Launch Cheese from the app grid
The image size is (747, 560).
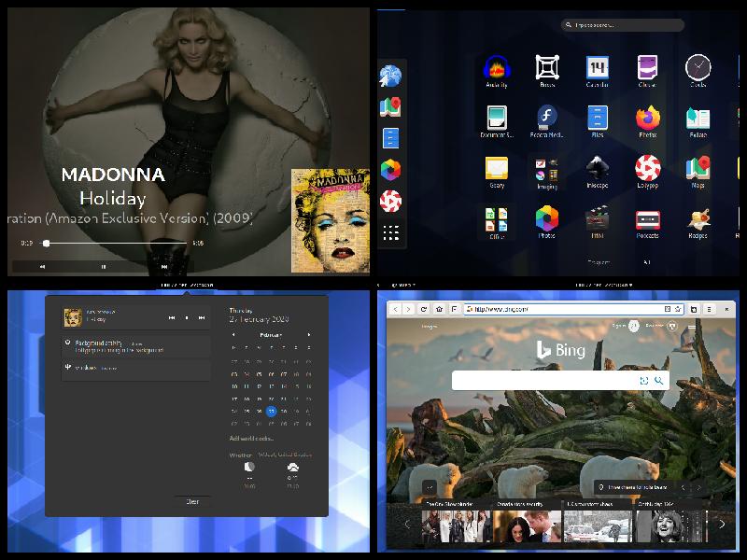click(x=647, y=72)
